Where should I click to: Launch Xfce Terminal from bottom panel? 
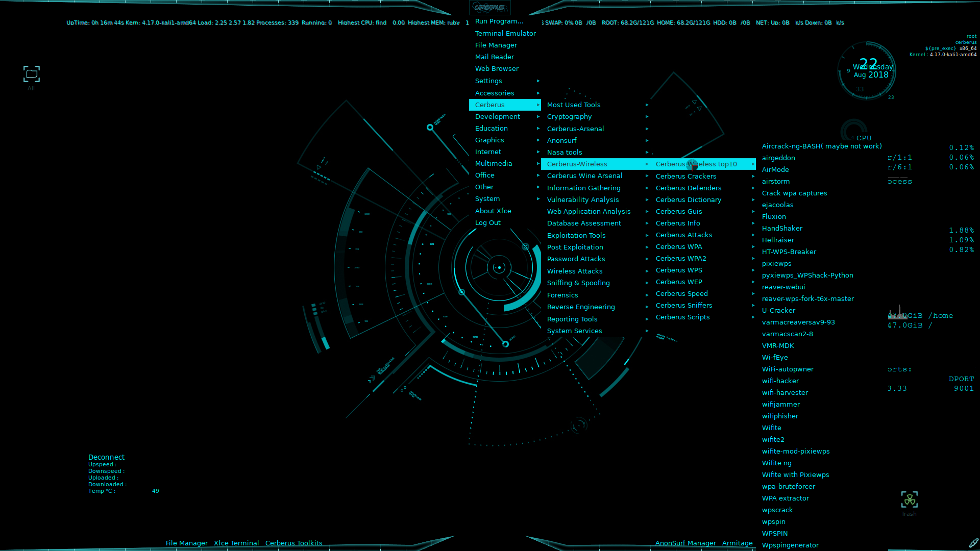(x=236, y=543)
